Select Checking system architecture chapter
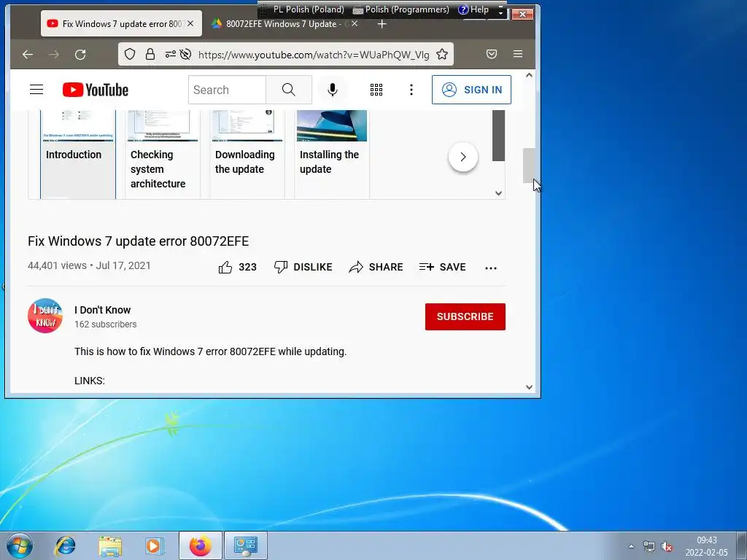This screenshot has height=560, width=747. pos(163,155)
